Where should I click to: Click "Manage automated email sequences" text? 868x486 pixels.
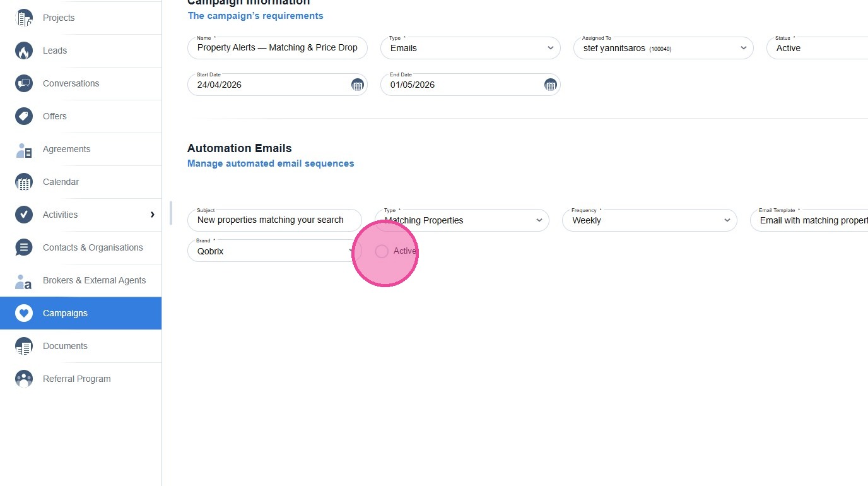[271, 163]
